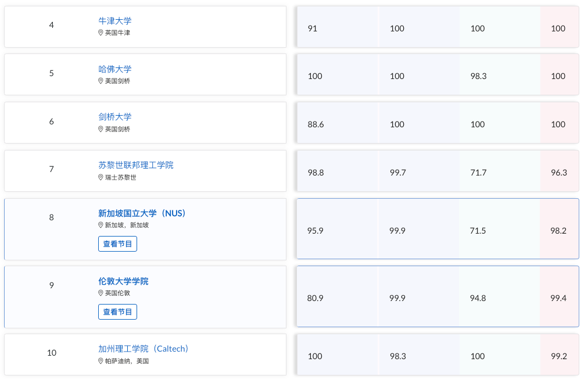588x383 pixels.
Task: Open the 剑桥大学 university link
Action: [x=114, y=117]
